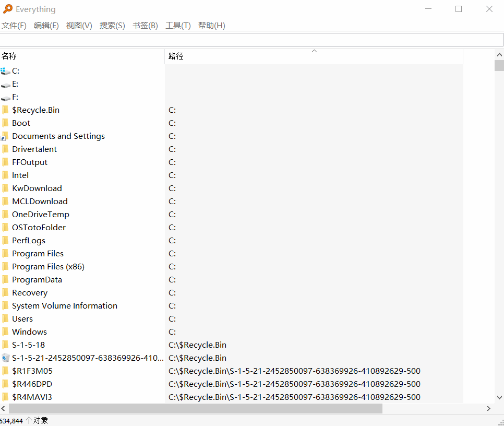Open the 工具(T) menu
The width and height of the screenshot is (504, 426).
[x=178, y=26]
